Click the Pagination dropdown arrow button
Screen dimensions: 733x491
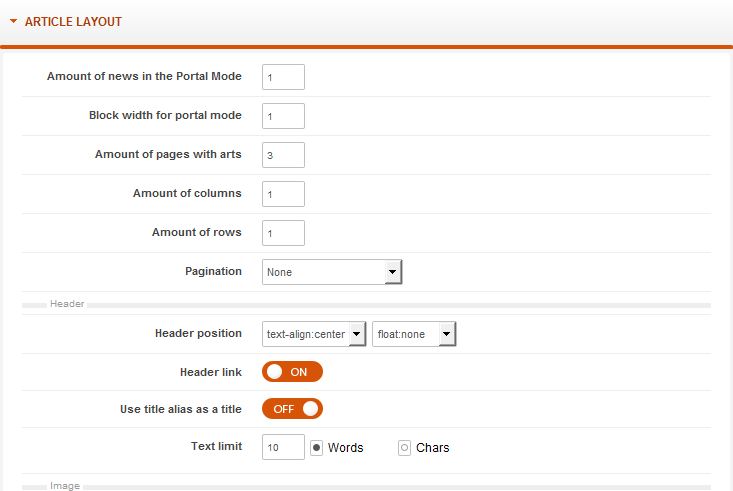pos(393,272)
